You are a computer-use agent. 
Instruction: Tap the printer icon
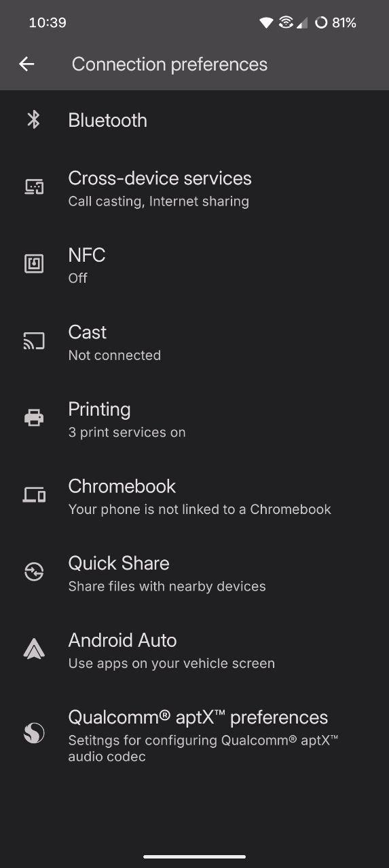pyautogui.click(x=34, y=418)
